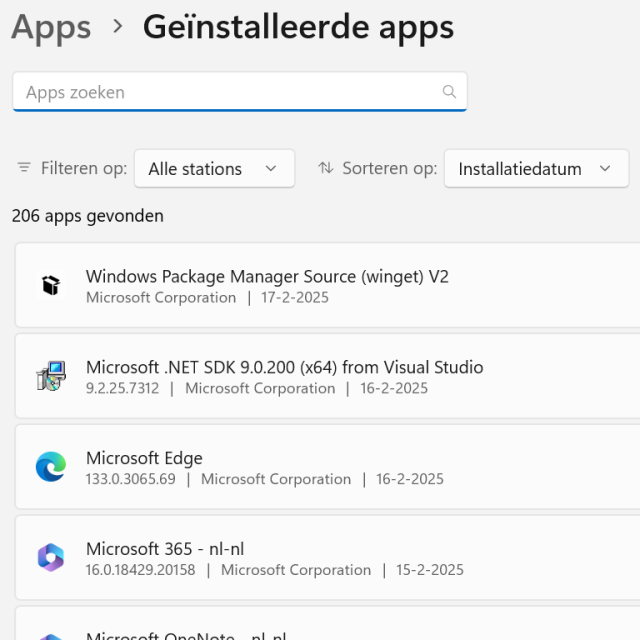Click the Windows Package Manager Source icon
The height and width of the screenshot is (640, 640).
[51, 285]
